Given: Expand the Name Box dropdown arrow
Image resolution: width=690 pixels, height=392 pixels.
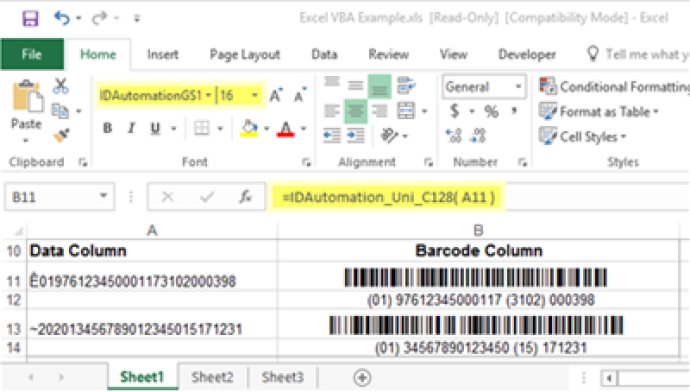Looking at the screenshot, I should coord(103,196).
